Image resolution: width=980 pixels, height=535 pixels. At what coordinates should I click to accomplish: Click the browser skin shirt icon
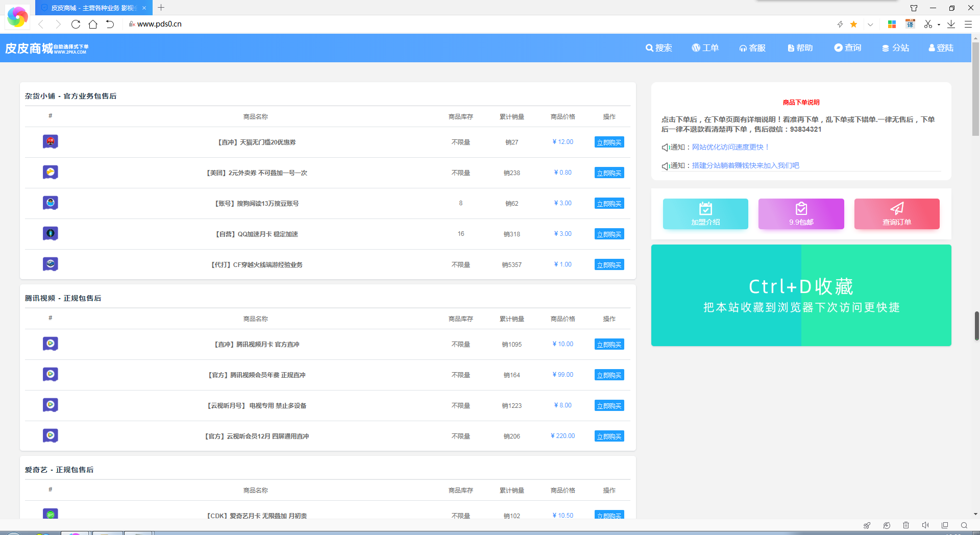914,8
